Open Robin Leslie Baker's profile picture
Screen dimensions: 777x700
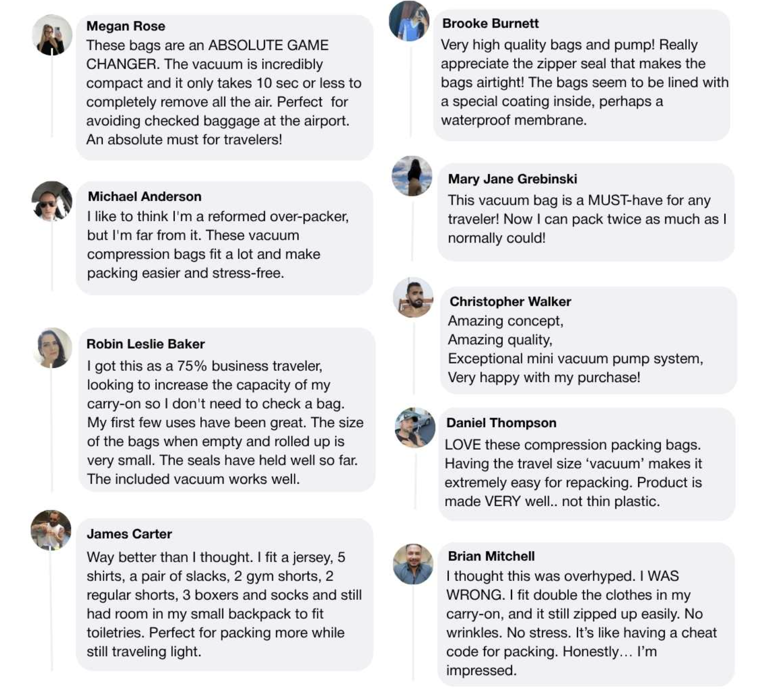click(x=52, y=348)
